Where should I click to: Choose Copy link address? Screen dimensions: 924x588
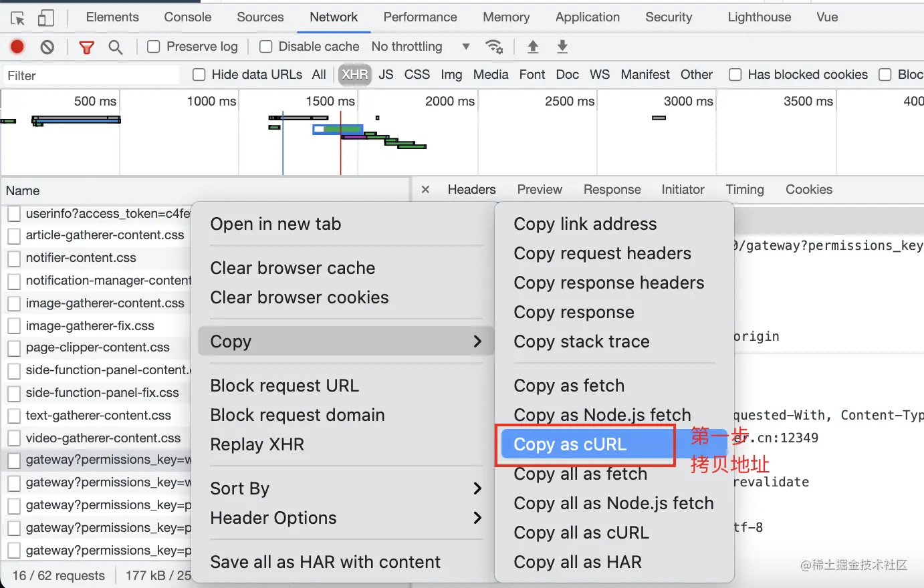[x=585, y=224]
